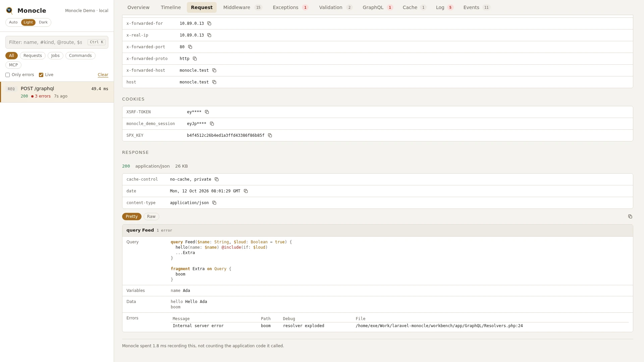
Task: Copy the x-real-ip header value
Action: point(209,35)
